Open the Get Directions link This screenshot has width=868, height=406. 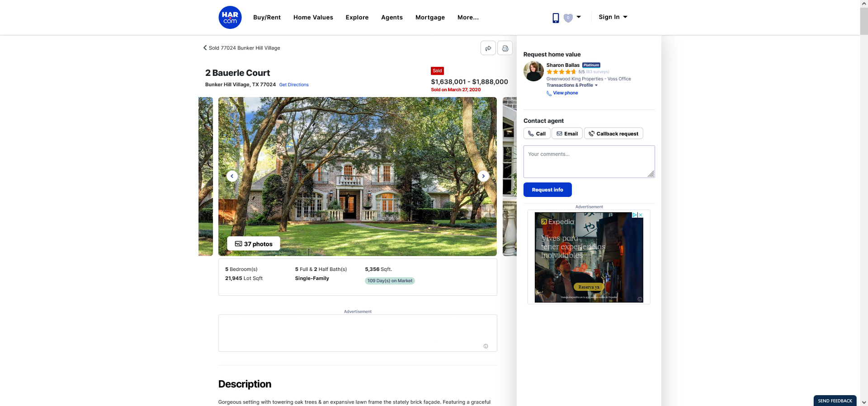(294, 85)
